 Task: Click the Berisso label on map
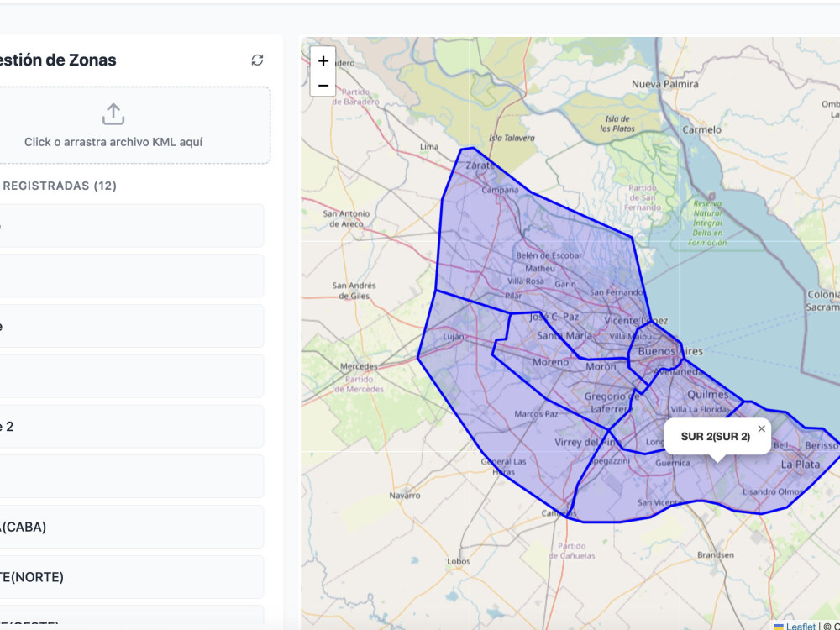pyautogui.click(x=822, y=446)
